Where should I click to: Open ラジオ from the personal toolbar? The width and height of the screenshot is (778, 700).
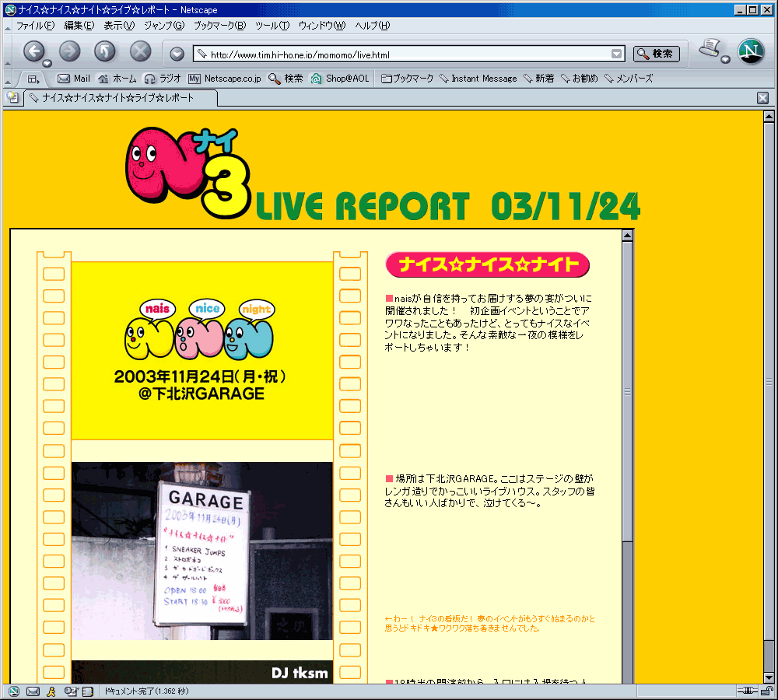163,79
